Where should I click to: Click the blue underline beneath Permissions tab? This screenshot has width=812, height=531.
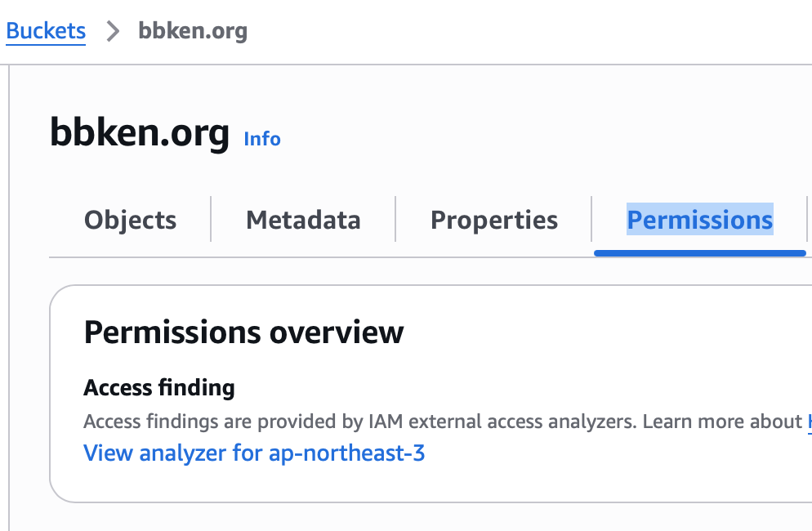coord(699,252)
